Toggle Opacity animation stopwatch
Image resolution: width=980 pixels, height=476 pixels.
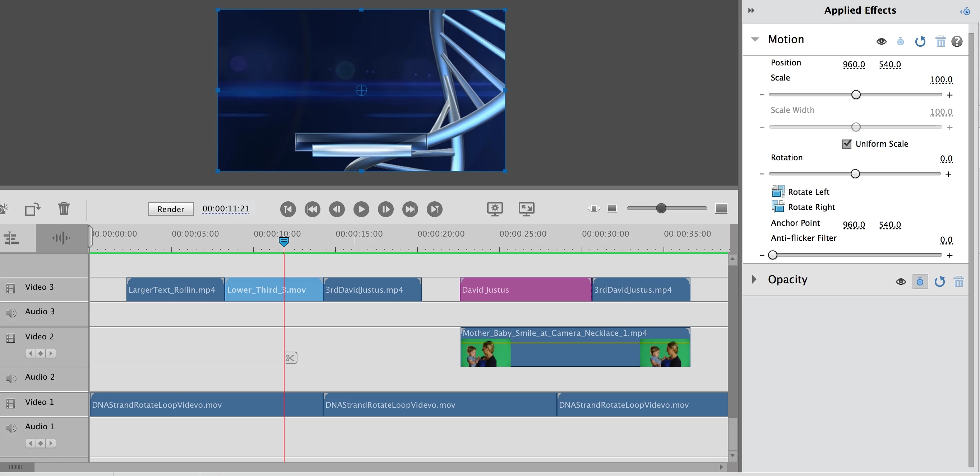click(x=920, y=282)
